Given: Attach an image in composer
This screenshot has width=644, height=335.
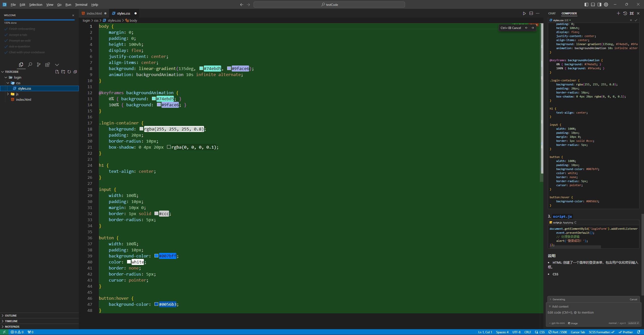Looking at the screenshot, I should [x=573, y=323].
